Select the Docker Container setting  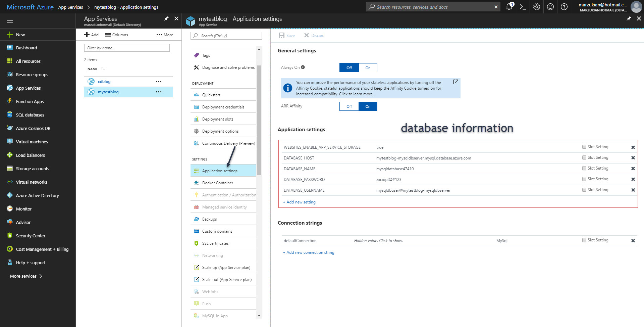pos(217,183)
